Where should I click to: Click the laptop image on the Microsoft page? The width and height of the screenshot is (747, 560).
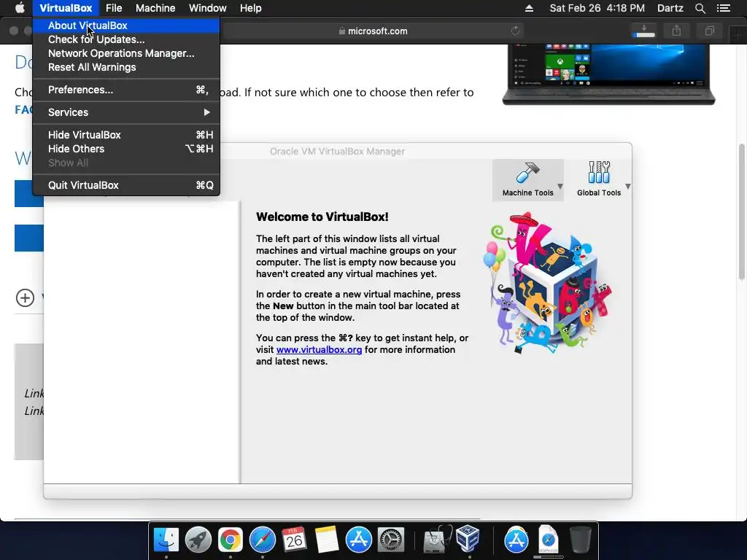609,74
